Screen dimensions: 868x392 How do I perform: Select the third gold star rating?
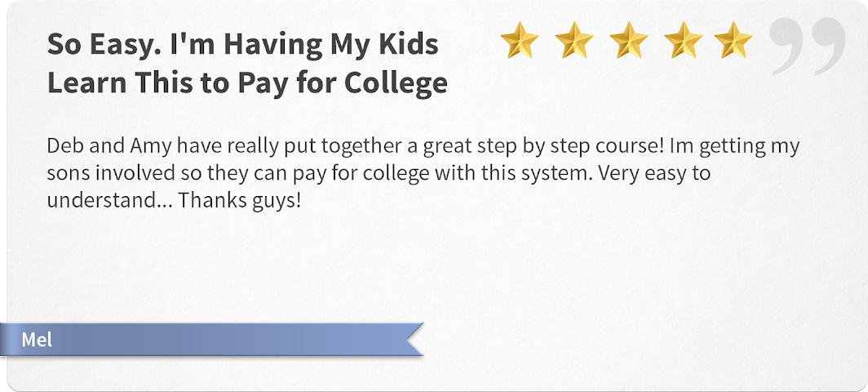click(627, 41)
